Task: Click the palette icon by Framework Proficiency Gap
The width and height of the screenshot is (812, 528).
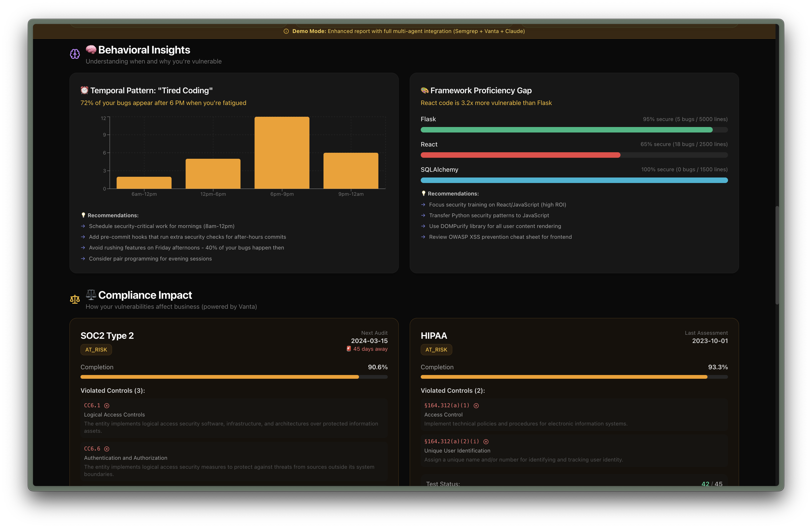Action: click(x=424, y=90)
